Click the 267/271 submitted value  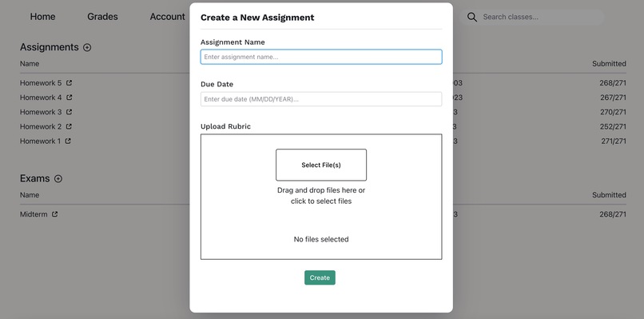613,98
